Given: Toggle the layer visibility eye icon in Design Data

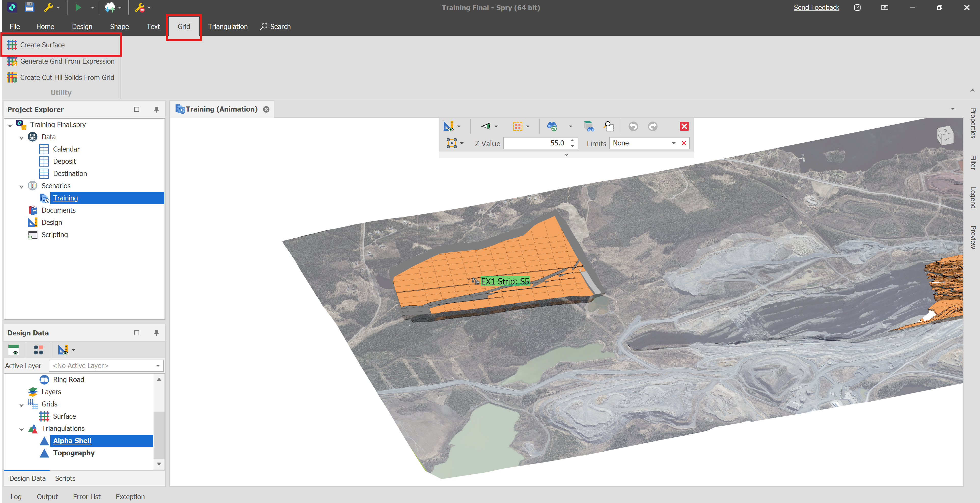Looking at the screenshot, I should coord(14,350).
